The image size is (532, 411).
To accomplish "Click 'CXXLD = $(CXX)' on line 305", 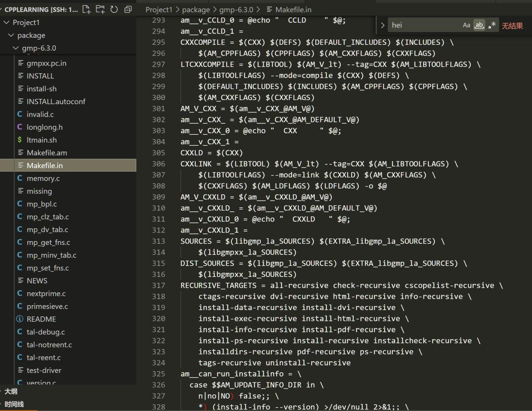I will pyautogui.click(x=212, y=153).
